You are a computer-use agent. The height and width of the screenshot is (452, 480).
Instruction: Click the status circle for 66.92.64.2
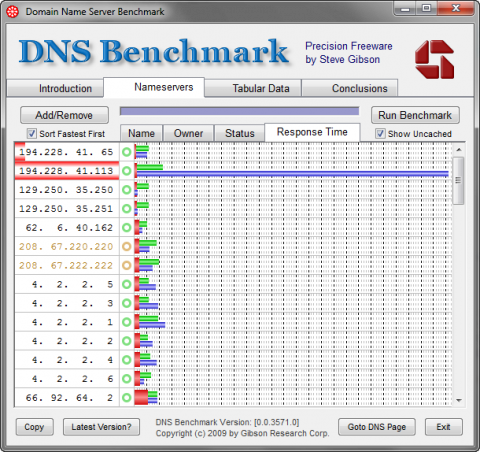[x=127, y=398]
